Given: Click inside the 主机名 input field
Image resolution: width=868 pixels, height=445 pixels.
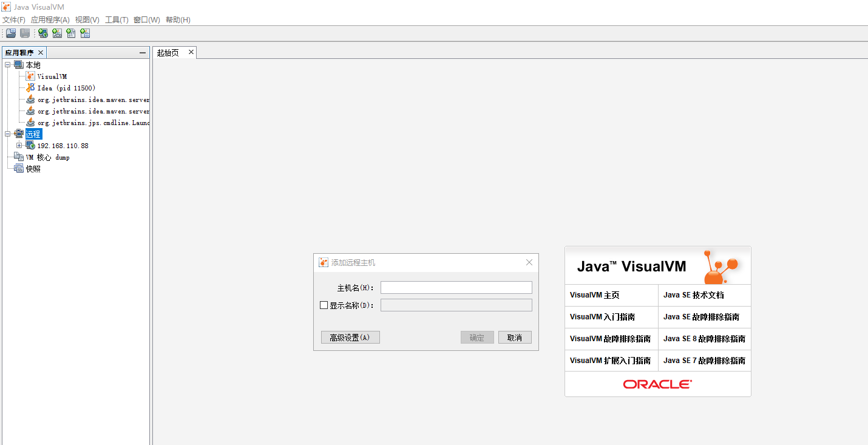Looking at the screenshot, I should (x=456, y=287).
